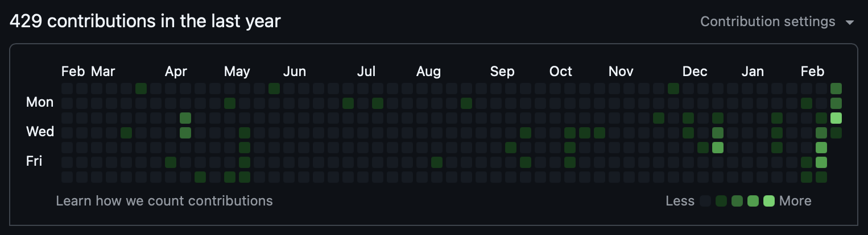The image size is (868, 235).
Task: Select the darkest legend swatch next to Less
Action: [706, 201]
